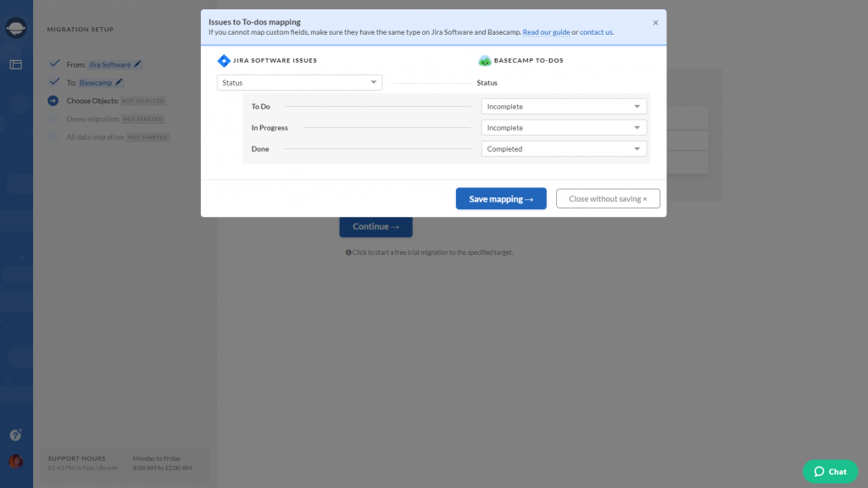Click Save mapping
This screenshot has width=868, height=488.
(x=500, y=197)
